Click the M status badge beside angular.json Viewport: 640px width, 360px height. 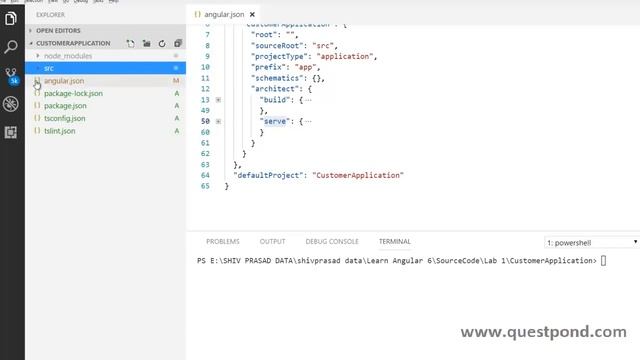[x=176, y=81]
